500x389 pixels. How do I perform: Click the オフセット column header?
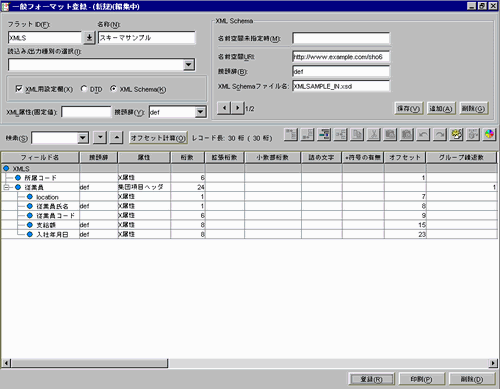405,157
